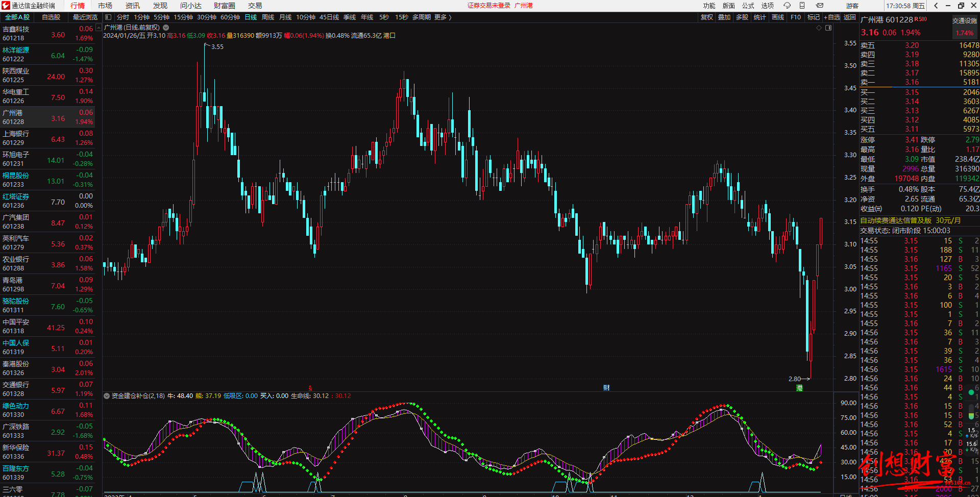Screen dimensions: 980x497
Task: Open the 问小达 menu
Action: (191, 6)
